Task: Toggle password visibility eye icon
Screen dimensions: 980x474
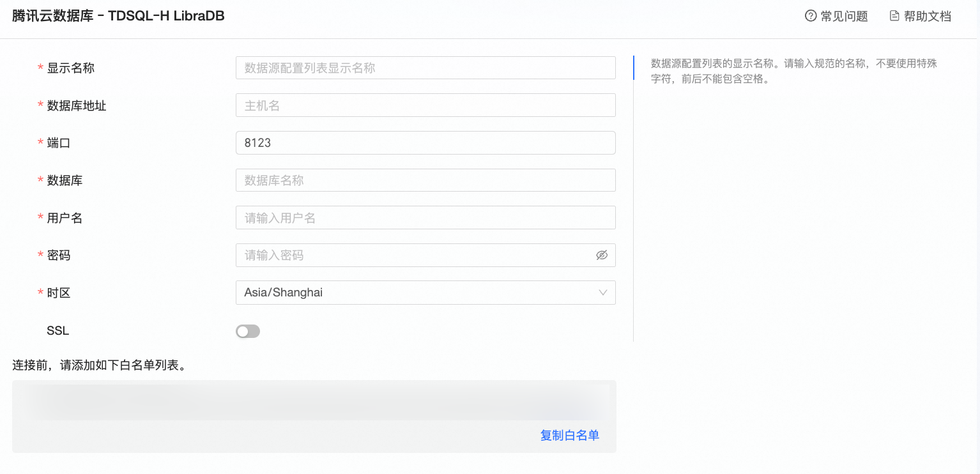Action: pyautogui.click(x=602, y=256)
